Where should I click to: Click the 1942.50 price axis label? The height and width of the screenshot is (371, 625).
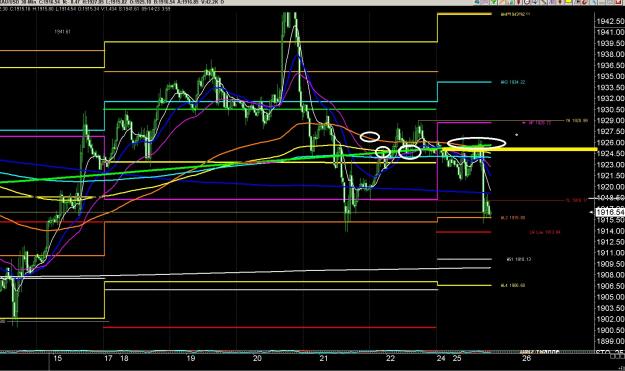coord(610,21)
